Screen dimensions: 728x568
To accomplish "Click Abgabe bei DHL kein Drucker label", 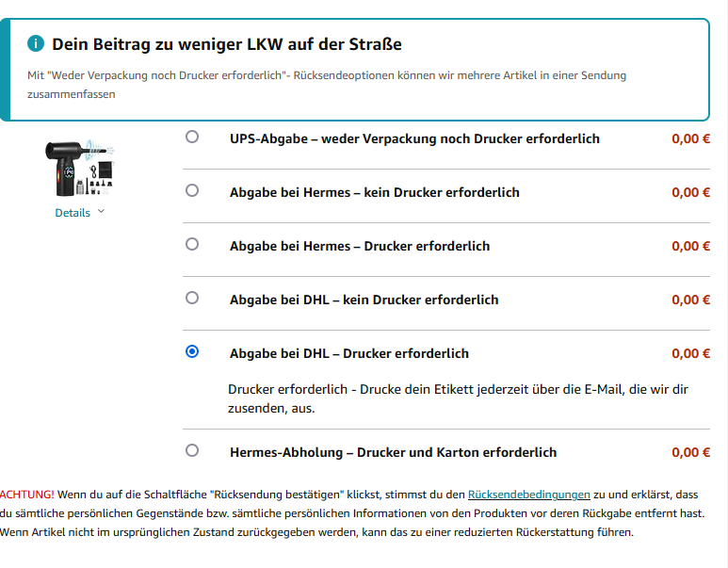I will coord(364,300).
